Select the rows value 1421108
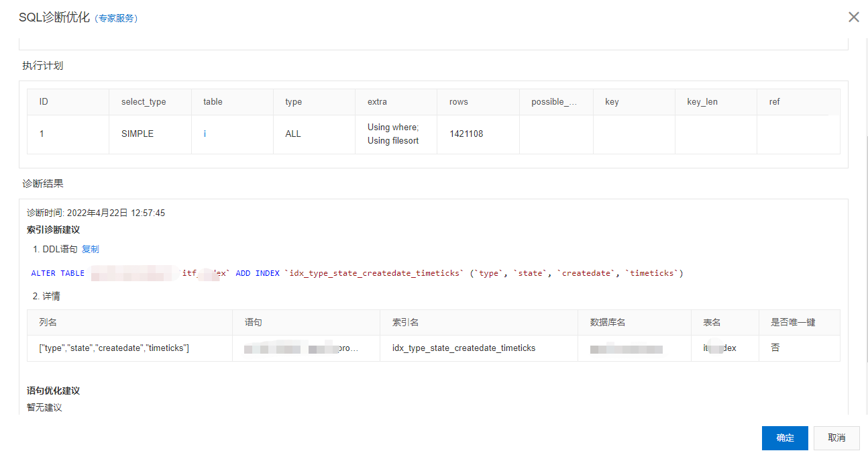Viewport: 868px width, 457px height. point(466,134)
